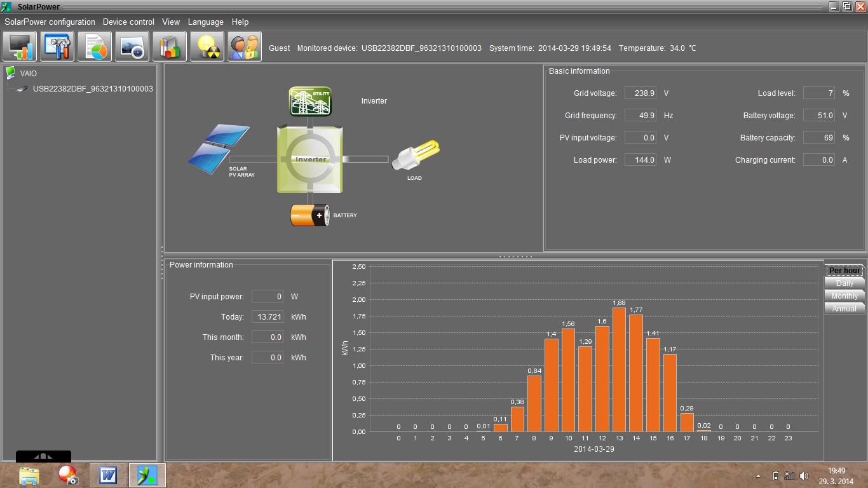
Task: Open the books with bar chart toolbar icon
Action: pos(170,47)
